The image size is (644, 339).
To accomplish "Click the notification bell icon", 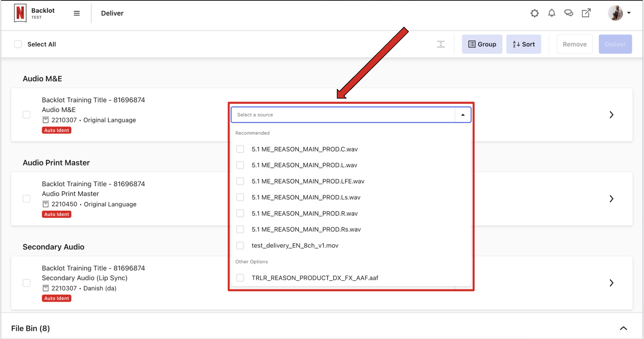I will (x=552, y=13).
